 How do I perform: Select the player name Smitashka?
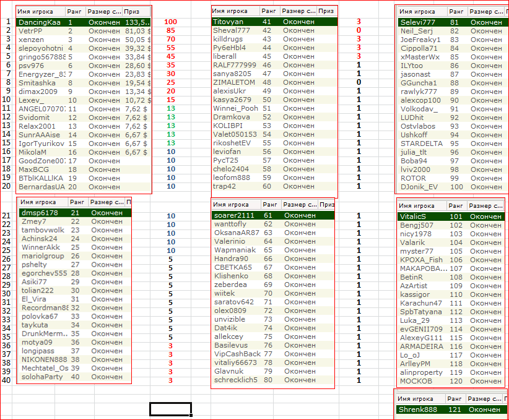pyautogui.click(x=37, y=83)
